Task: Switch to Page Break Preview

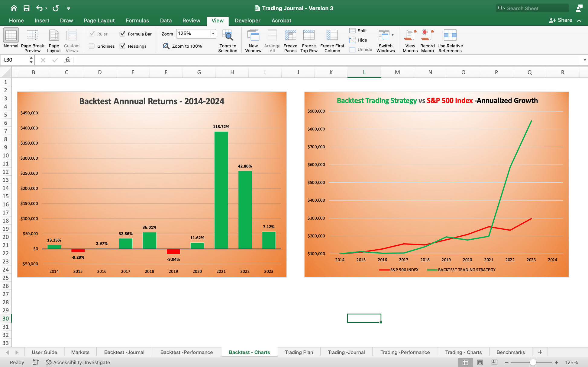Action: tap(32, 36)
